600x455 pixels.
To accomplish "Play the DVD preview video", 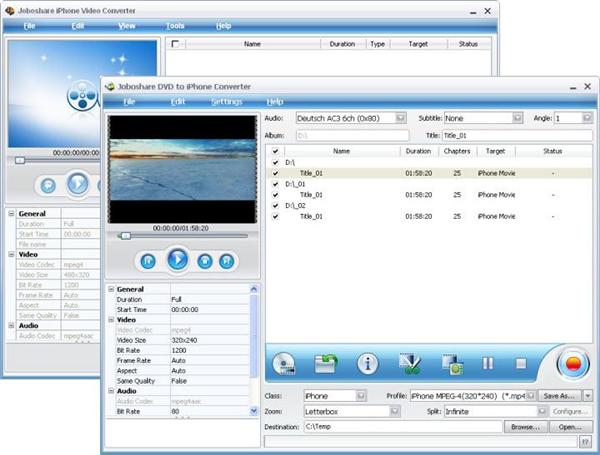I will 176,261.
